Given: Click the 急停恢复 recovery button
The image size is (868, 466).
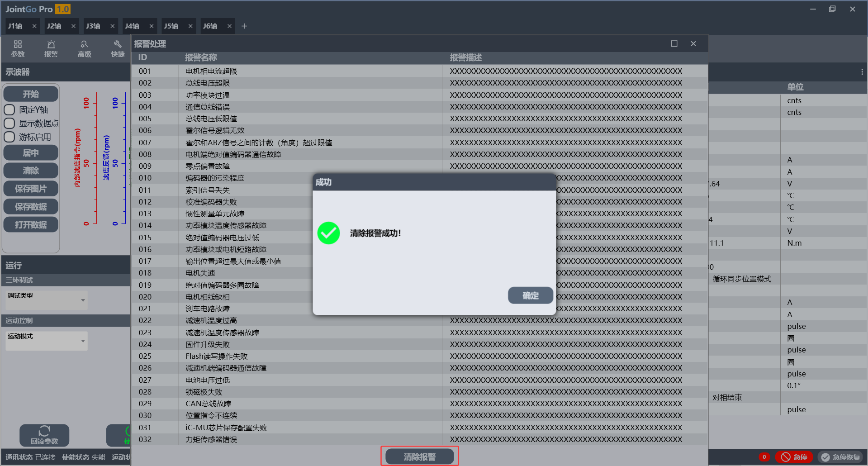Looking at the screenshot, I should pyautogui.click(x=840, y=457).
